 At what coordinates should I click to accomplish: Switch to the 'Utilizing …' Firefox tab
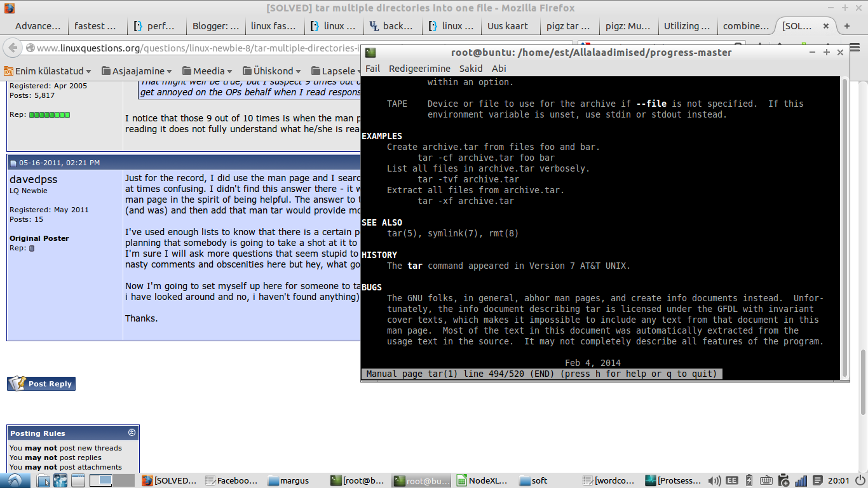(687, 26)
